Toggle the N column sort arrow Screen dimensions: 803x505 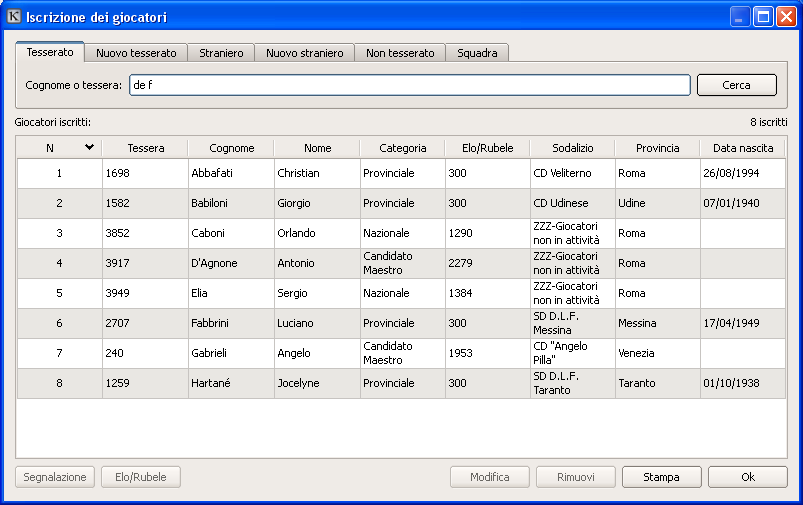click(89, 148)
